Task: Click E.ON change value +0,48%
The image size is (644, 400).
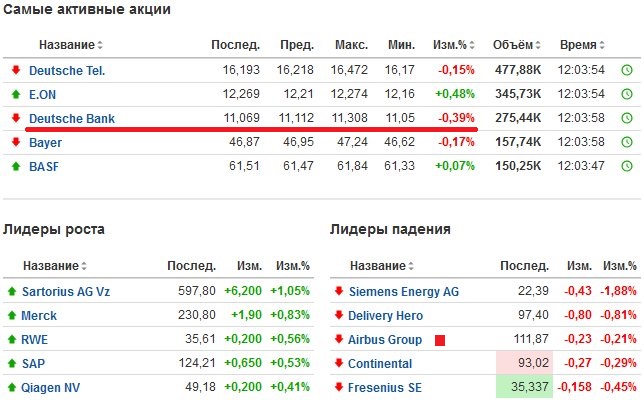Action: point(455,94)
